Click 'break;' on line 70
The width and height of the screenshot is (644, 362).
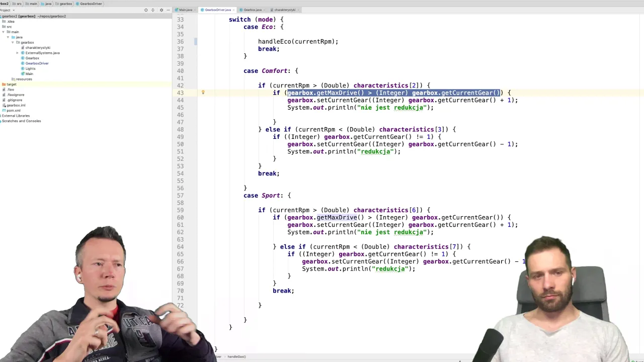(x=283, y=291)
